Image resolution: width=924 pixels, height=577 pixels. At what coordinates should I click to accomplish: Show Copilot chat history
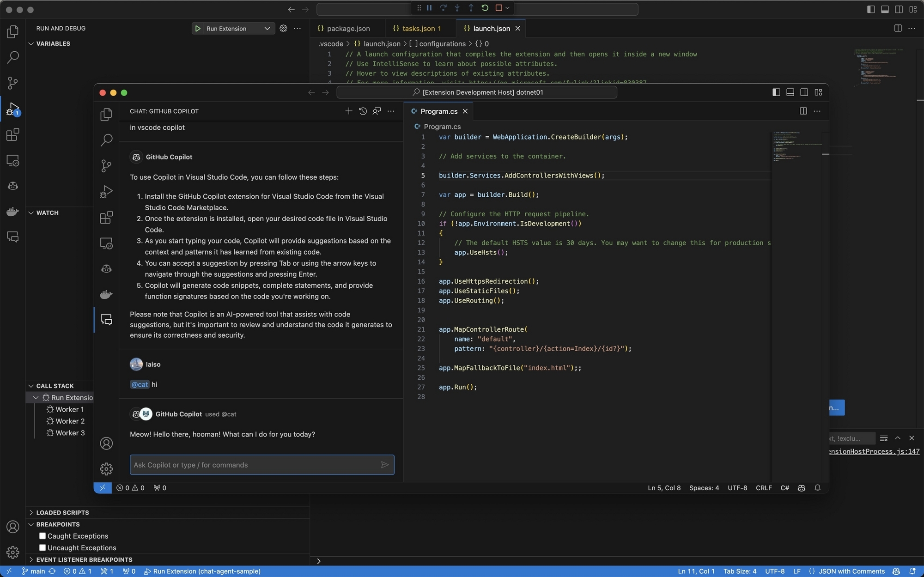(x=363, y=111)
